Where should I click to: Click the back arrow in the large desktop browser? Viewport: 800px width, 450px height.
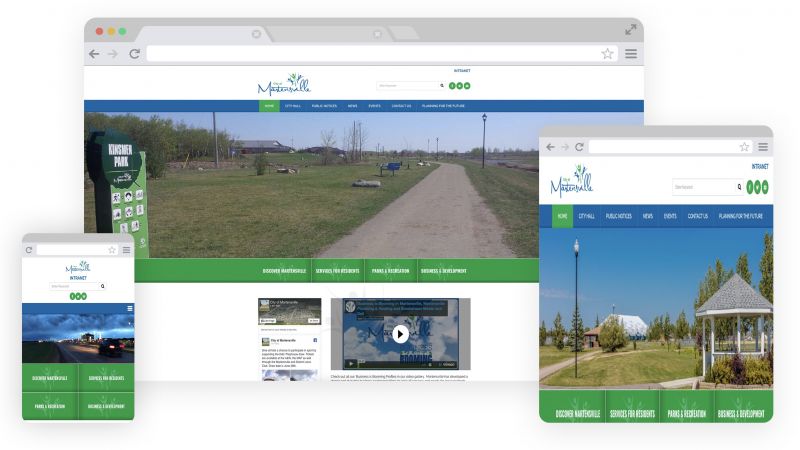[94, 54]
